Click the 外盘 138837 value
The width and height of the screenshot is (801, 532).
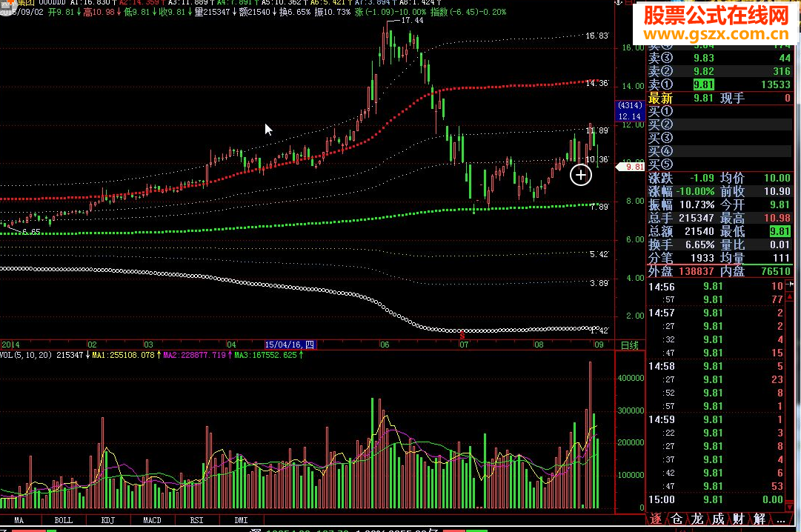[697, 271]
